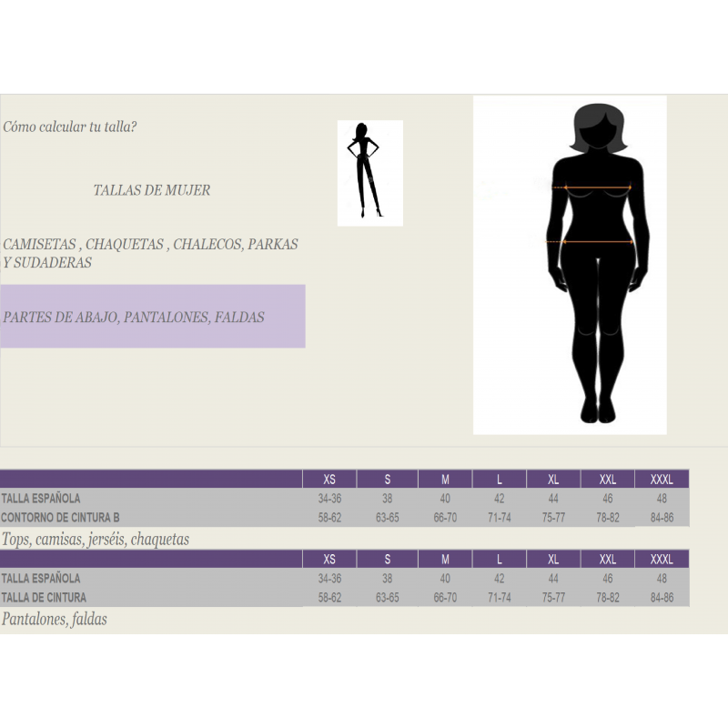This screenshot has height=728, width=728.
Task: Click value 58-62 in 'CONTORNO DE CINTURA B' row
Action: [329, 518]
